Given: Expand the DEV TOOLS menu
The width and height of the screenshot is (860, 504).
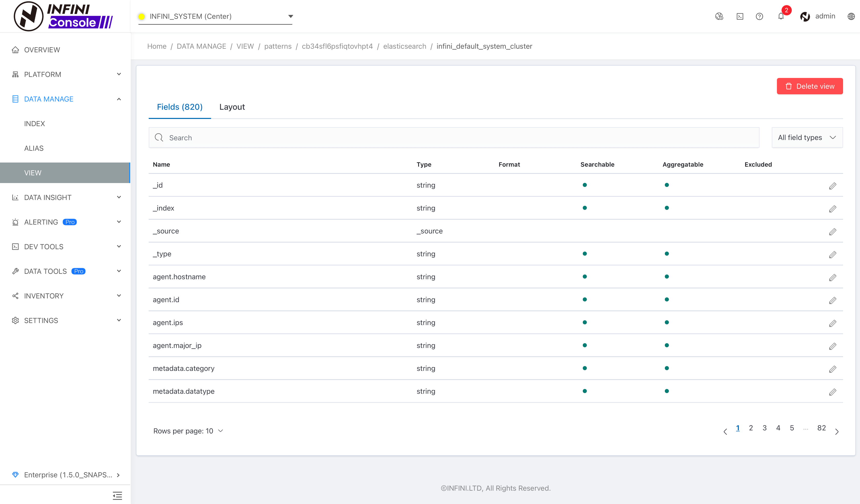Looking at the screenshot, I should 65,246.
